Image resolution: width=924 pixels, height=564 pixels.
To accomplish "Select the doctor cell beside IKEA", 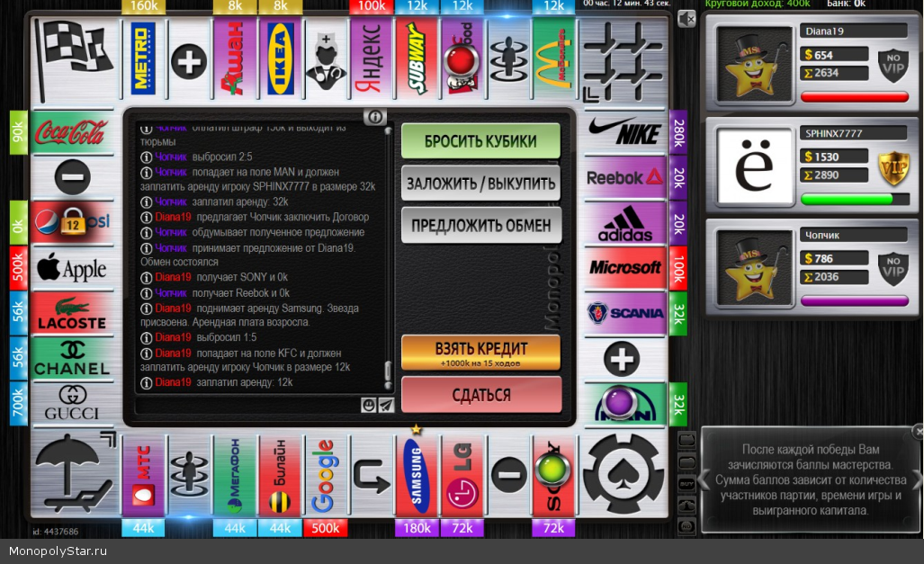I will click(x=326, y=61).
